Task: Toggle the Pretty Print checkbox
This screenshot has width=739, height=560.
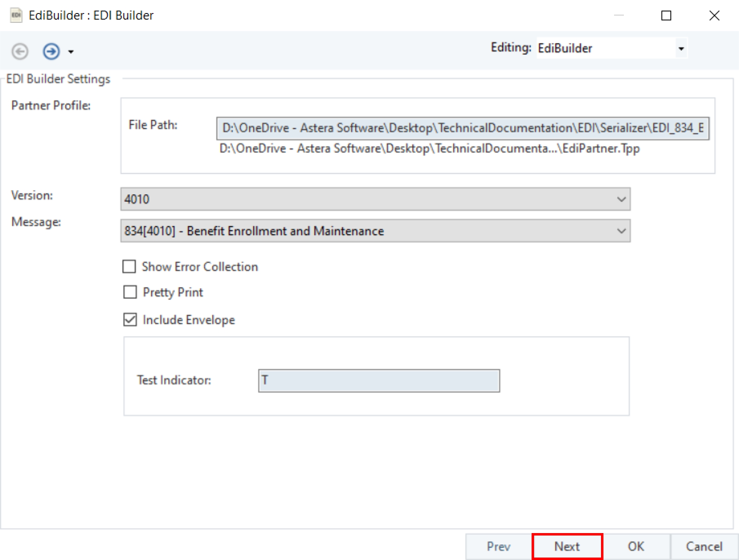Action: pyautogui.click(x=130, y=292)
